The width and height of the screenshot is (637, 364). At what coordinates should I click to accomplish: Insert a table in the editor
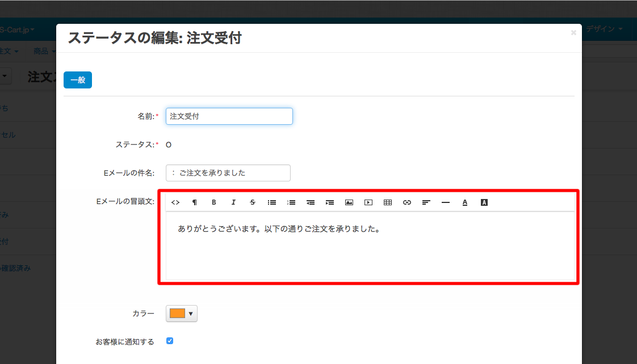coord(388,202)
